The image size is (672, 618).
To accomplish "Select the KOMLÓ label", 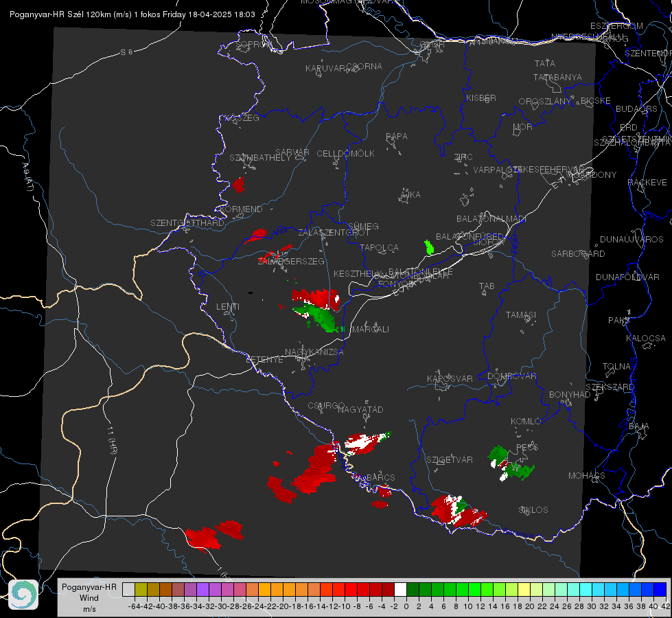I will click(x=525, y=422).
